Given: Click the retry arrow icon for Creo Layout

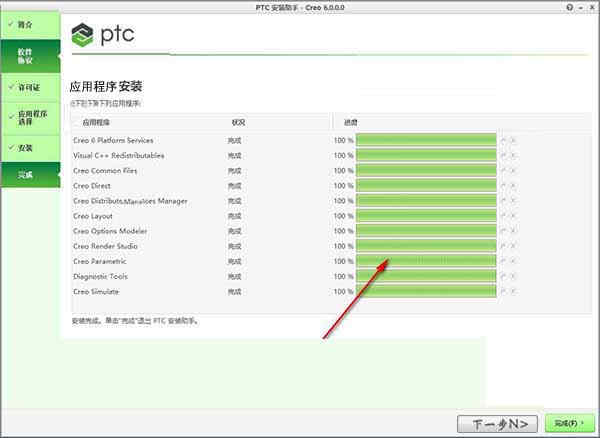Looking at the screenshot, I should pos(504,216).
